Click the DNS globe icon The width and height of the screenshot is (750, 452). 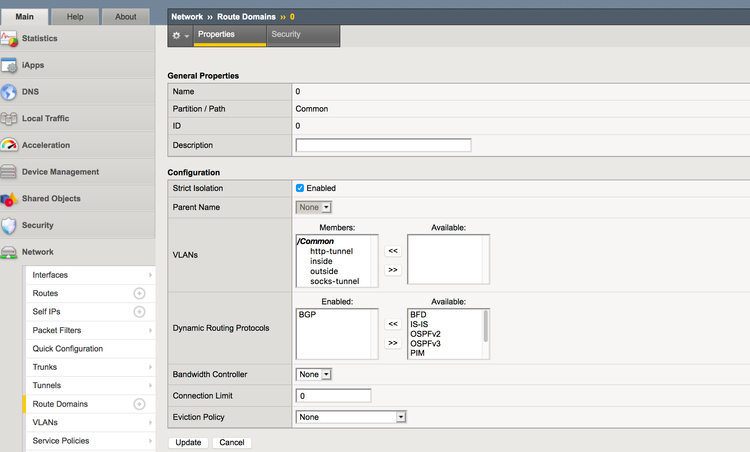pos(9,92)
